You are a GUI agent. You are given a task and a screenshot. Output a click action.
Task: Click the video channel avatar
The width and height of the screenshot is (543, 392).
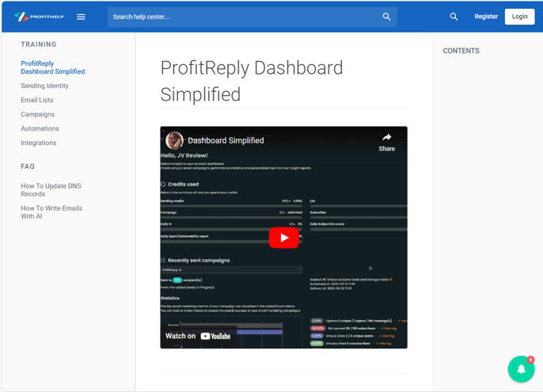coord(174,140)
